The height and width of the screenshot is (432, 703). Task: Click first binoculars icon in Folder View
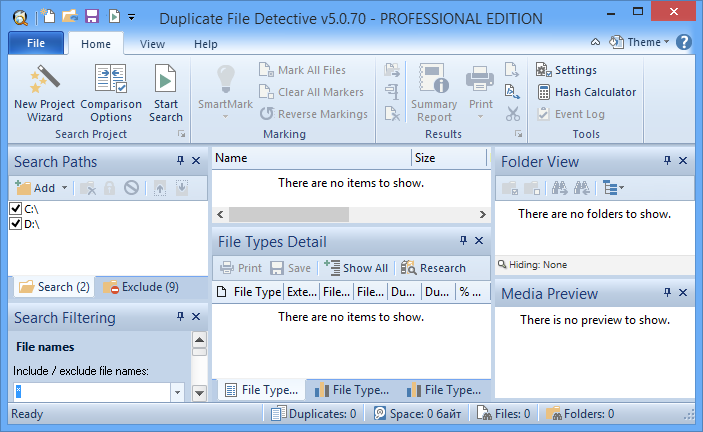(x=559, y=188)
